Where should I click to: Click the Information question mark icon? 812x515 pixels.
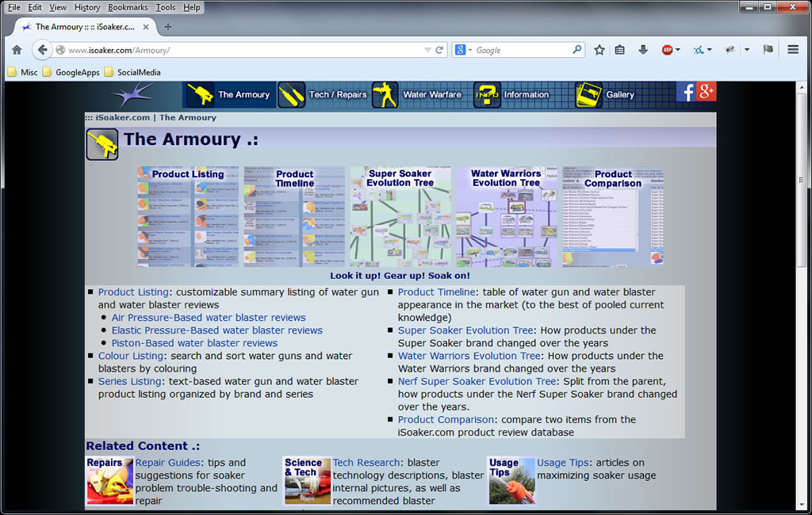(487, 95)
